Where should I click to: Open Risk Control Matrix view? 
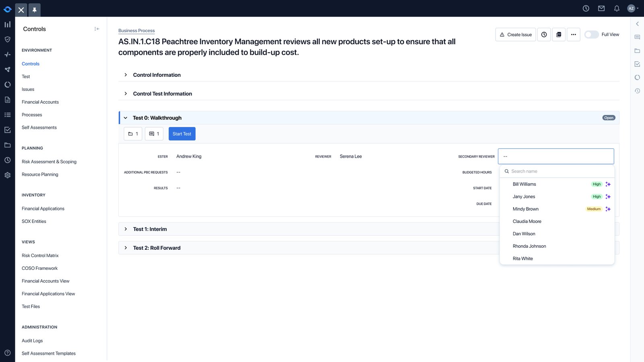coord(40,255)
